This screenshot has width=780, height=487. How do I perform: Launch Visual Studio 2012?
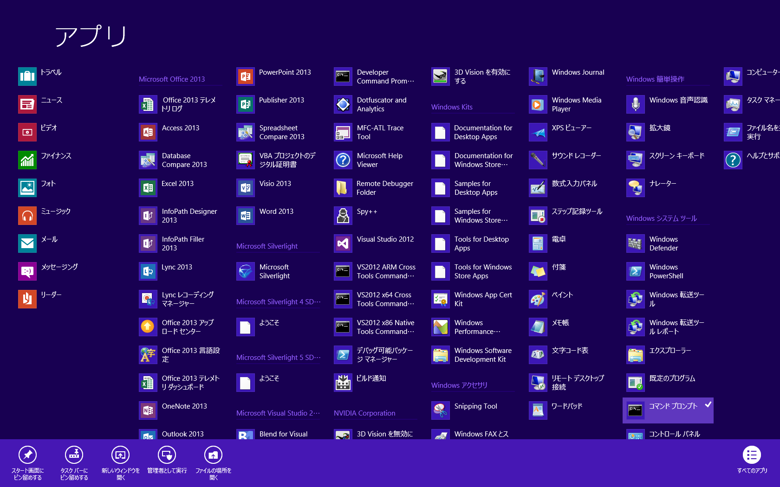click(x=374, y=244)
